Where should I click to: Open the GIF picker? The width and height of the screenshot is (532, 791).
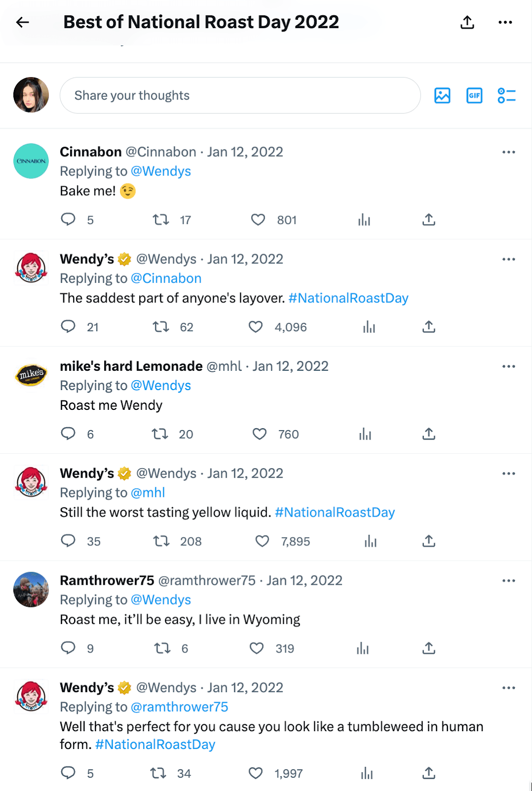coord(474,95)
